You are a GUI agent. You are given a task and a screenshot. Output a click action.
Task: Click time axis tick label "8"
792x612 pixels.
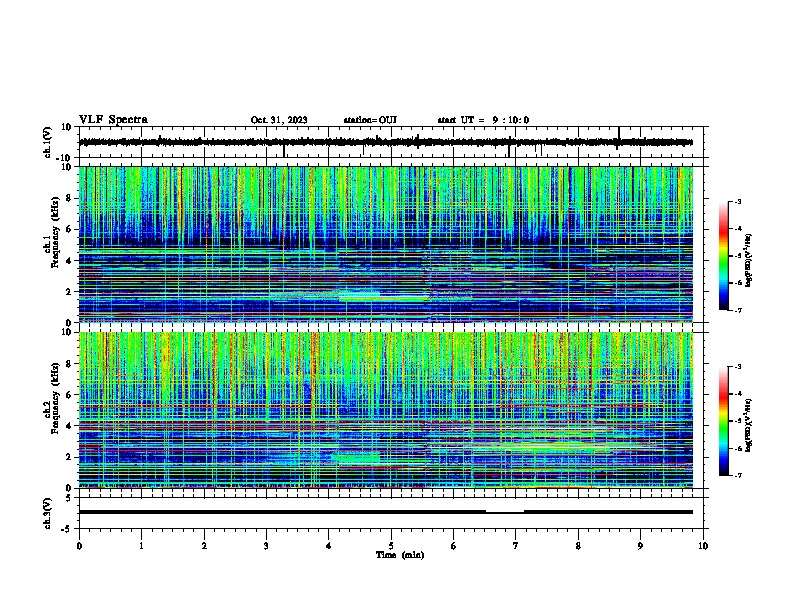[578, 546]
